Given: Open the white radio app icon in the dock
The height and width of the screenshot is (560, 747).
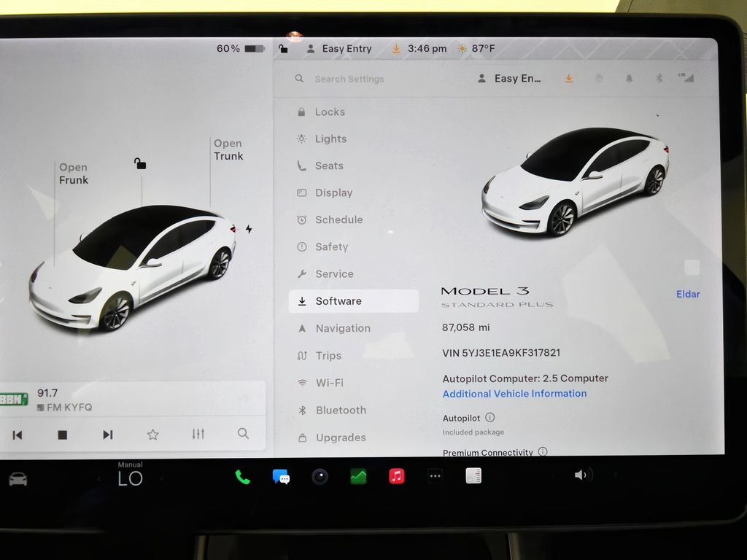Looking at the screenshot, I should (473, 475).
